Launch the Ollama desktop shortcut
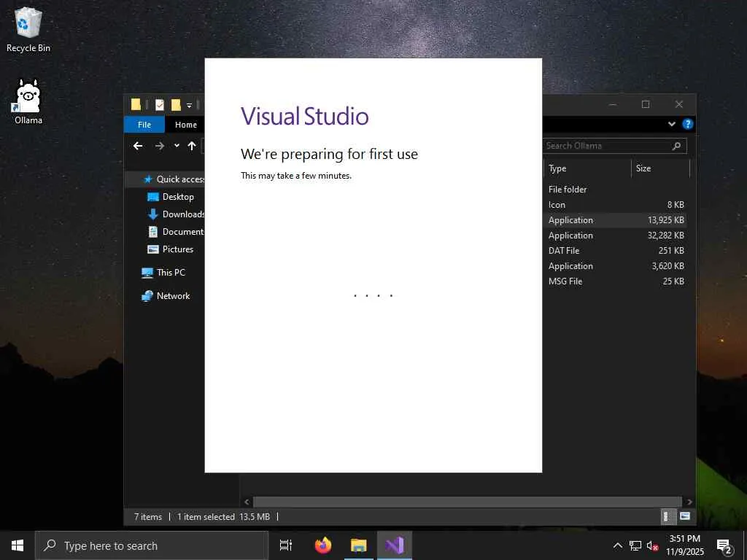This screenshot has width=747, height=560. coord(28,102)
